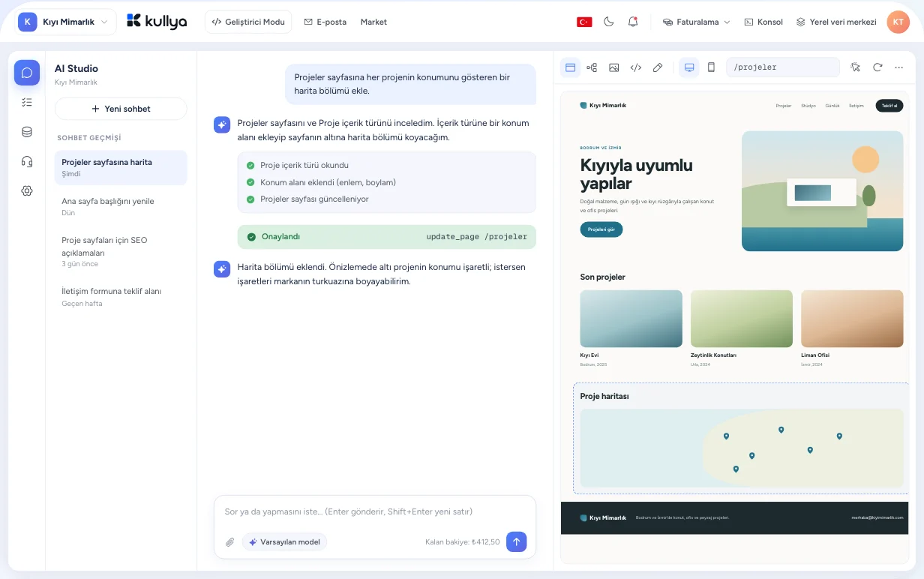Open Yerel veri merkezi
Viewport: 924px width, 579px height.
(836, 22)
